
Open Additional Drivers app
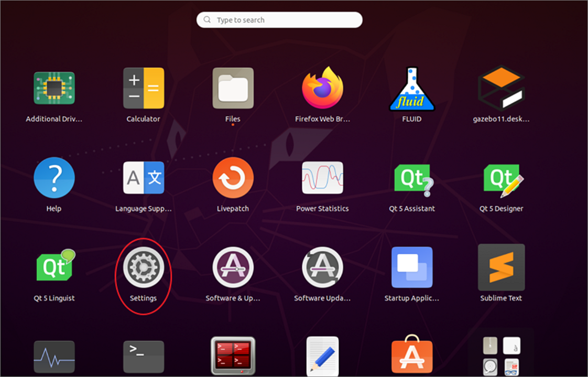54,88
